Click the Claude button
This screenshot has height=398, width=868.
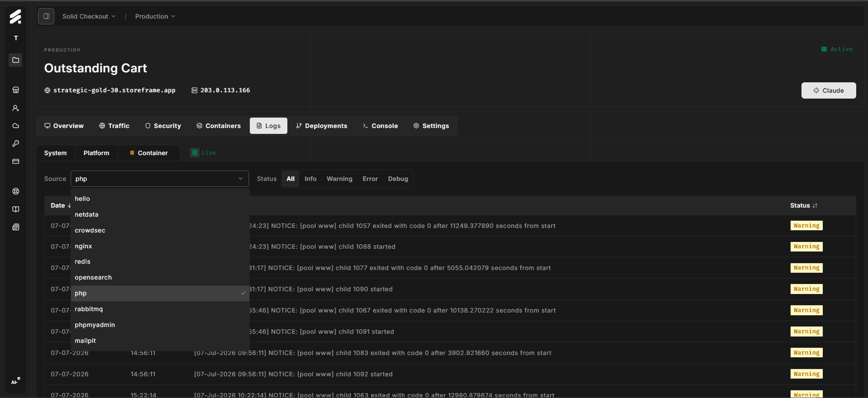pyautogui.click(x=829, y=90)
